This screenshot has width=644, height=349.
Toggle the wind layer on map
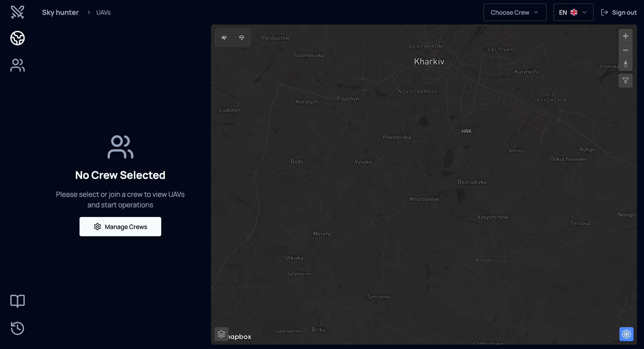click(224, 38)
